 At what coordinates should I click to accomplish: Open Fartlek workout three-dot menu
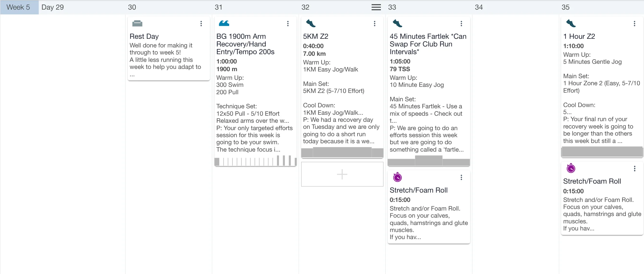(461, 24)
